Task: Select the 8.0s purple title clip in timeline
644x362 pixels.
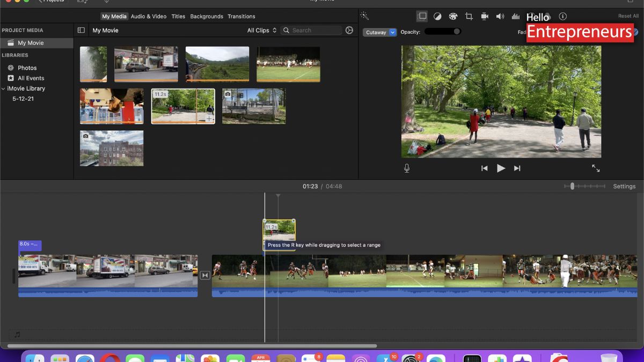Action: (30, 245)
